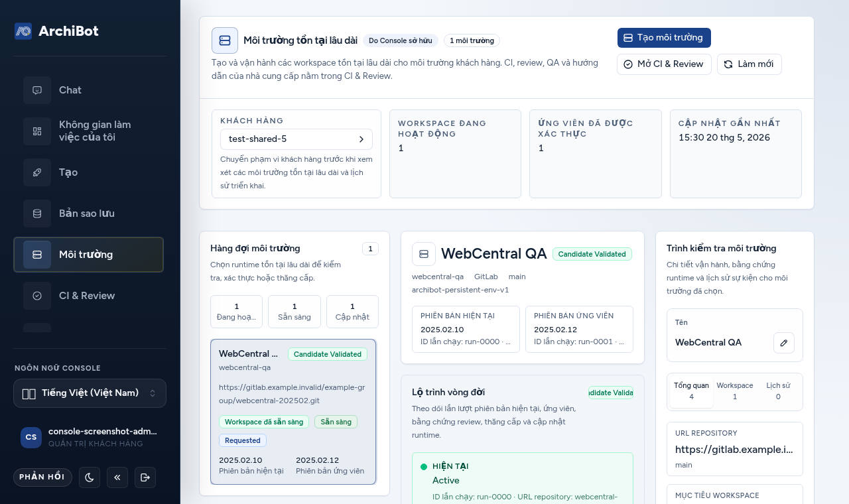Click Mở CI & Review button

[664, 64]
